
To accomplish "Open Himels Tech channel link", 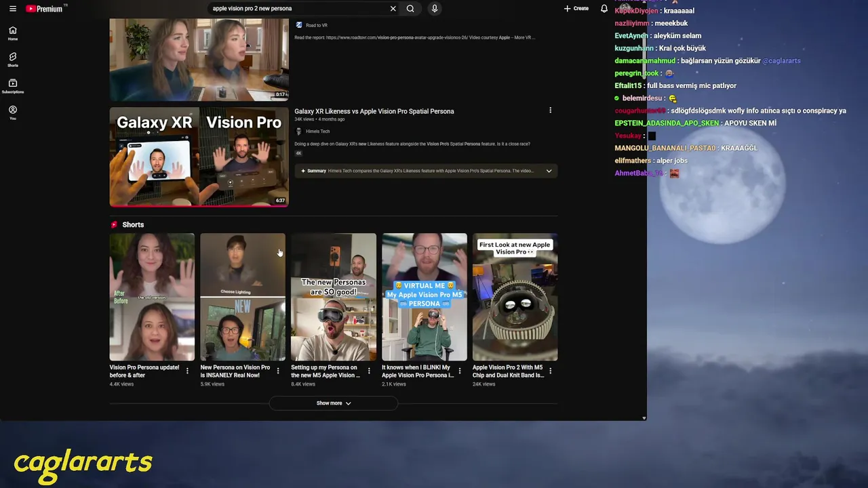I will click(x=318, y=131).
